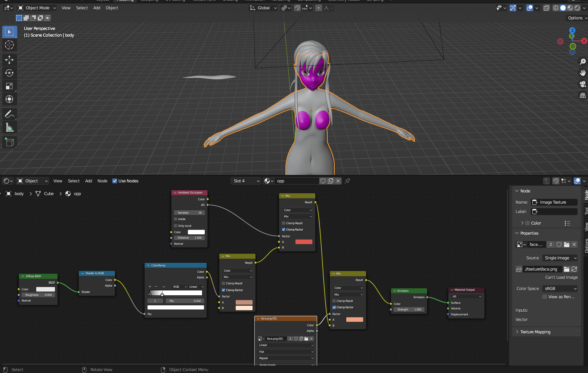The height and width of the screenshot is (373, 588).
Task: Click the fake user shield for opp material
Action: (323, 181)
